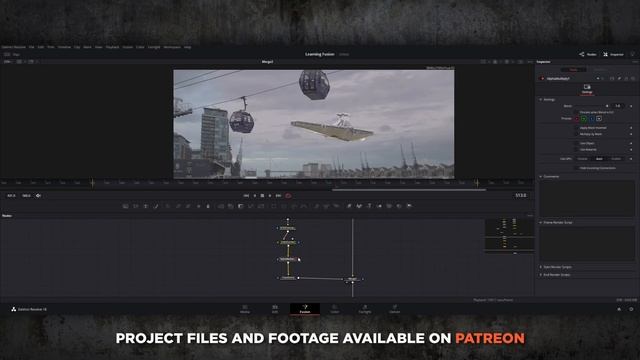Screen dimensions: 640x360
Task: Go to first frame
Action: 246,196
